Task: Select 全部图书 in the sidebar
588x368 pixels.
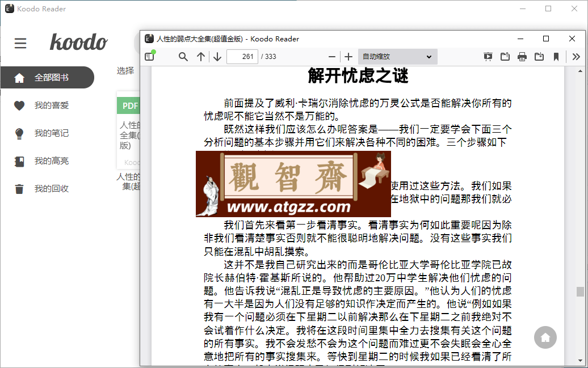Action: [x=47, y=78]
